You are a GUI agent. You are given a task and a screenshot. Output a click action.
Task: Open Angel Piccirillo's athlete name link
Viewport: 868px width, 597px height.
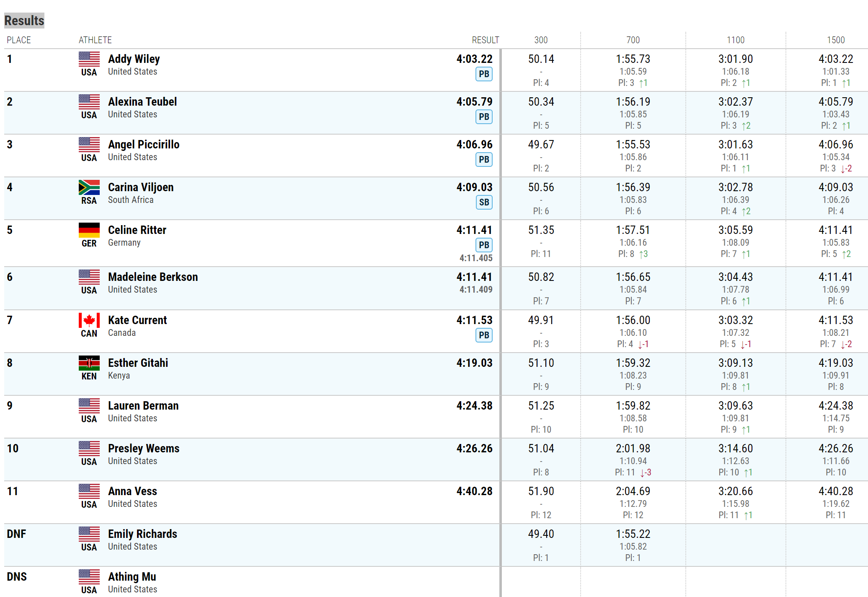point(144,145)
